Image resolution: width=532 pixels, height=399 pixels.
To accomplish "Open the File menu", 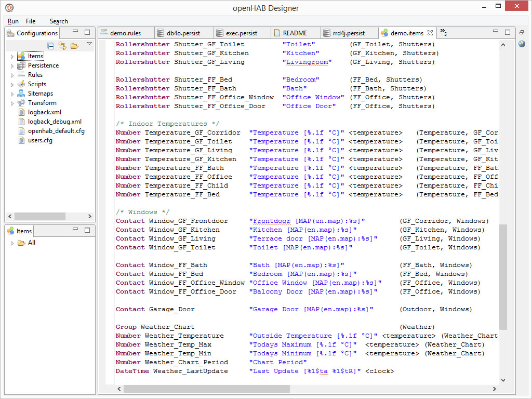I will (31, 21).
